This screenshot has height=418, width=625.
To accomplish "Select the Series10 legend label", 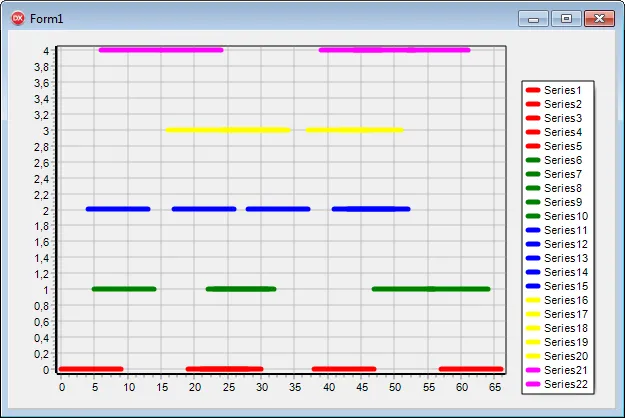I will 566,216.
